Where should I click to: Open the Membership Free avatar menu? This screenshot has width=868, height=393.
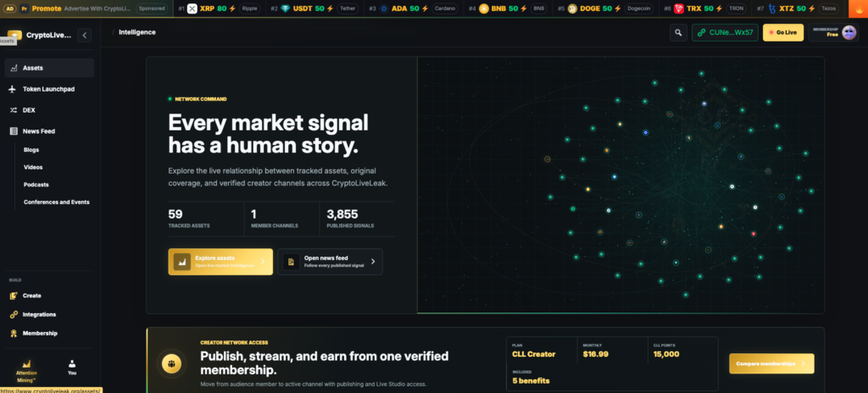point(834,33)
